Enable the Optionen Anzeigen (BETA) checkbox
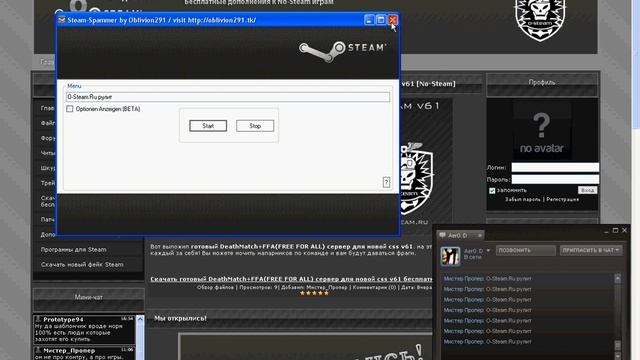The image size is (640, 360). pyautogui.click(x=70, y=109)
